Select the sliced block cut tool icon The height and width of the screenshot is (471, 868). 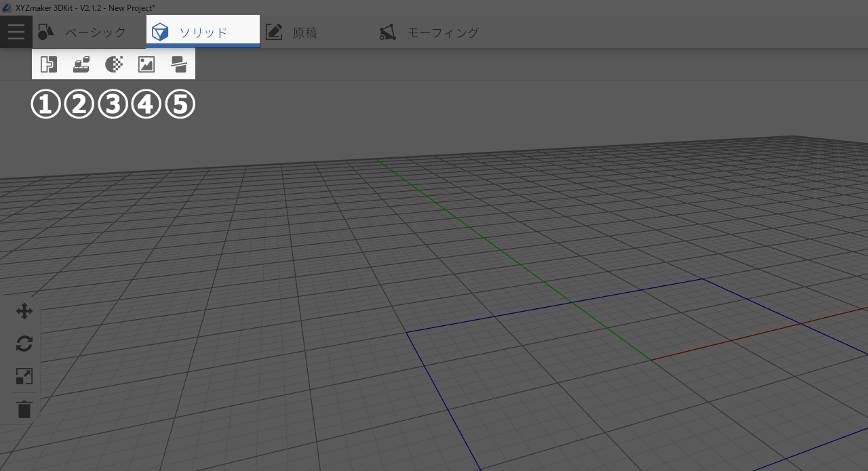point(179,64)
